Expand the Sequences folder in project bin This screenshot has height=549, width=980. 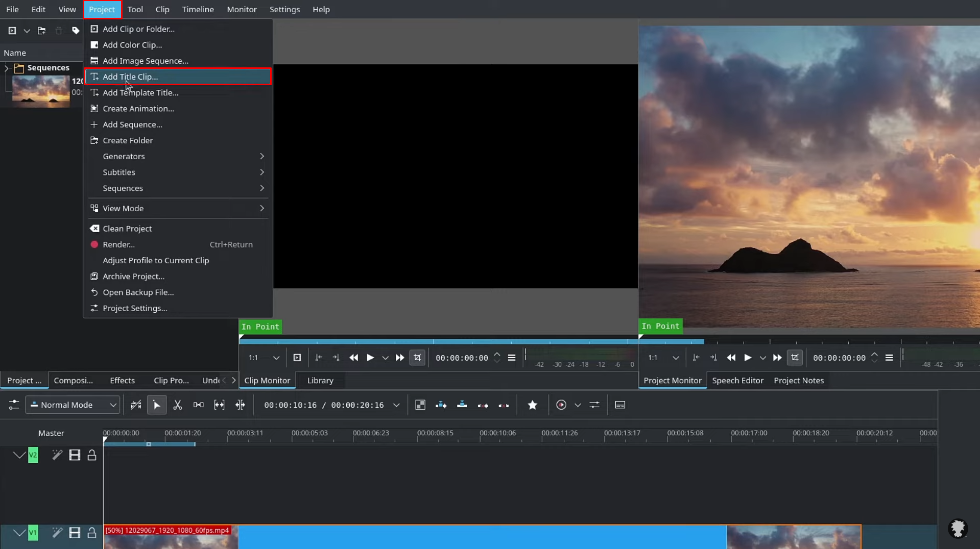(x=5, y=67)
